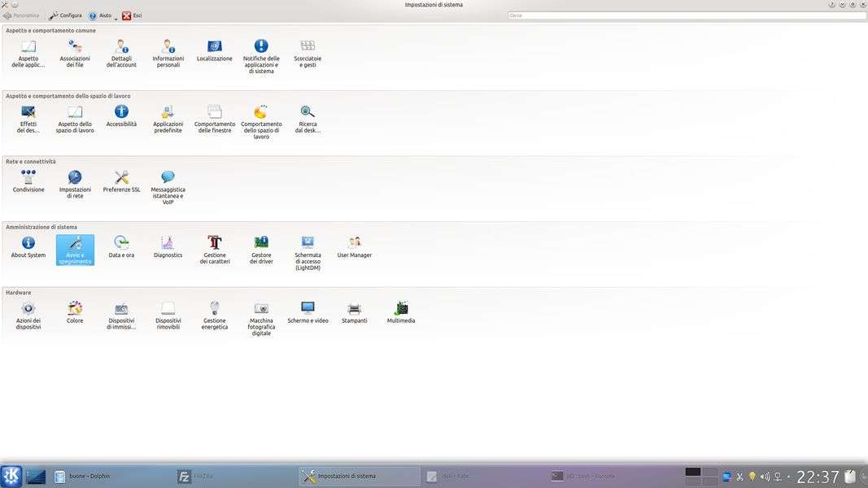Open Gestore dei driver
Viewport: 868px width, 488px height.
pyautogui.click(x=261, y=250)
